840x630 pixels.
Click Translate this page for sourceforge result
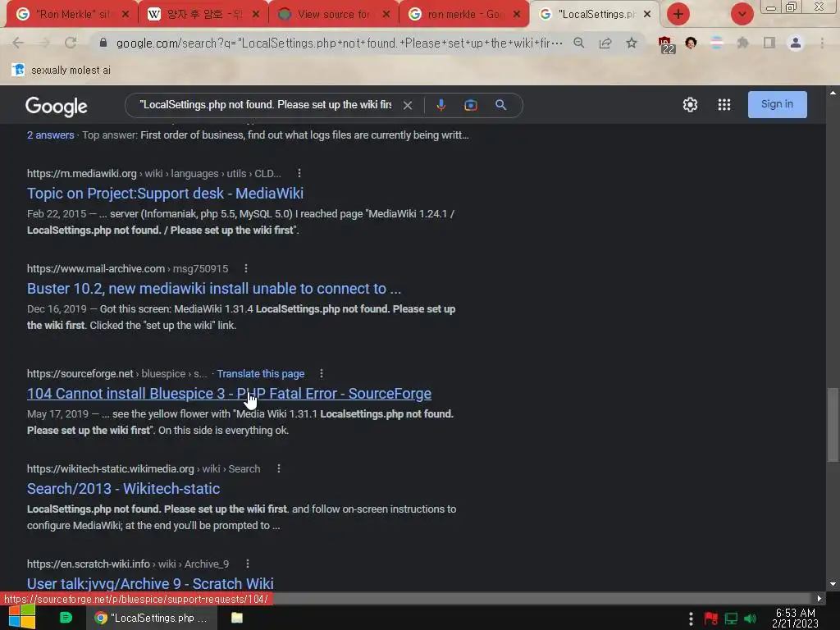(x=260, y=374)
